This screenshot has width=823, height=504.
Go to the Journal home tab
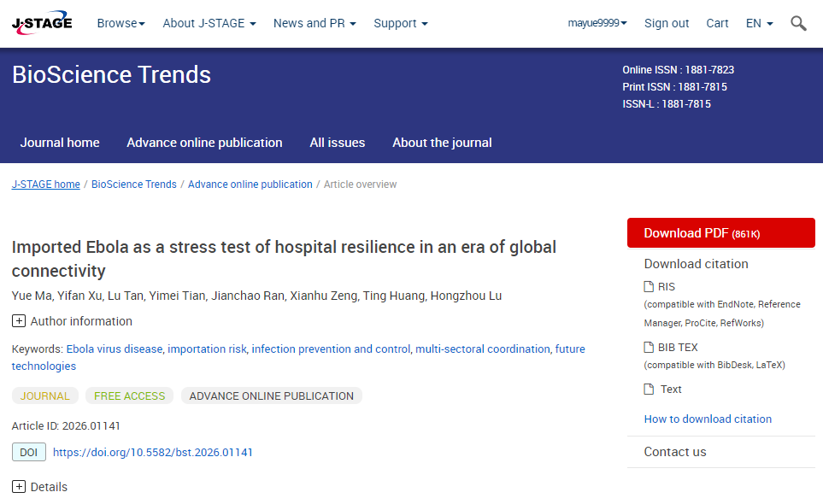60,143
